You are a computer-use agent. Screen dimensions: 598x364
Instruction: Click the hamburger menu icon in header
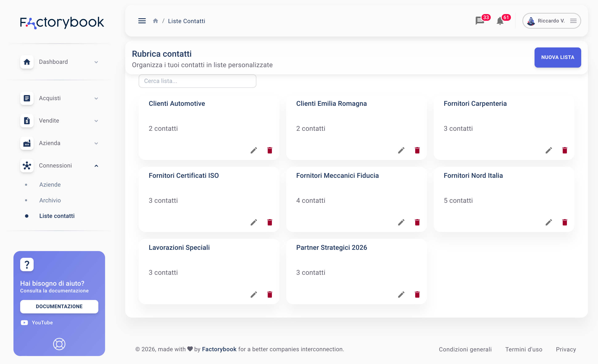(x=142, y=21)
